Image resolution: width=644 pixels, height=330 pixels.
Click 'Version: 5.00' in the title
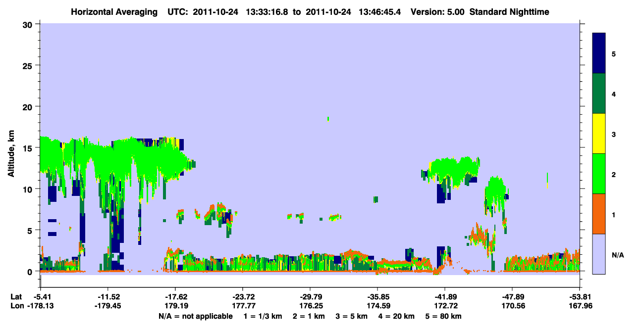pos(436,12)
